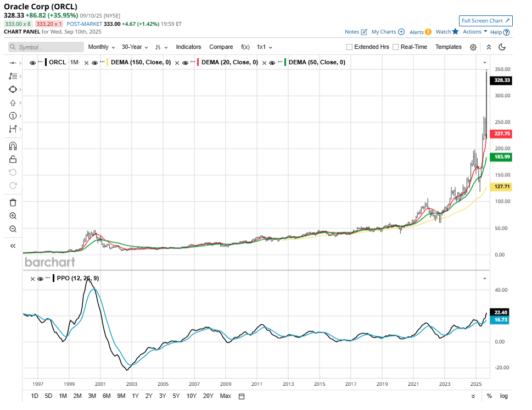Screen dimensions: 532x410
Task: Hide the DEMA (150, Close, 0) line
Action: (x=94, y=63)
